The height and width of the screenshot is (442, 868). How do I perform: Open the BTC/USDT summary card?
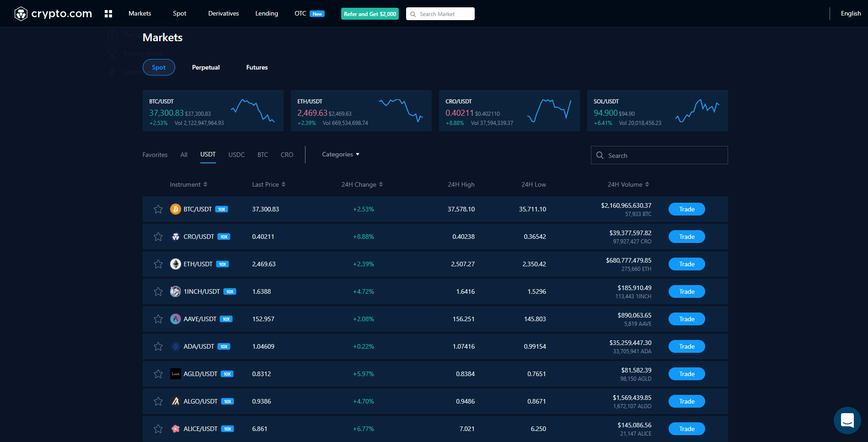point(213,111)
